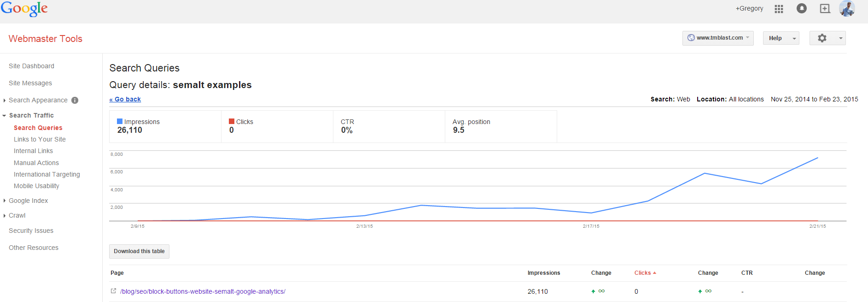Click the Search Appearance info icon

coord(75,100)
